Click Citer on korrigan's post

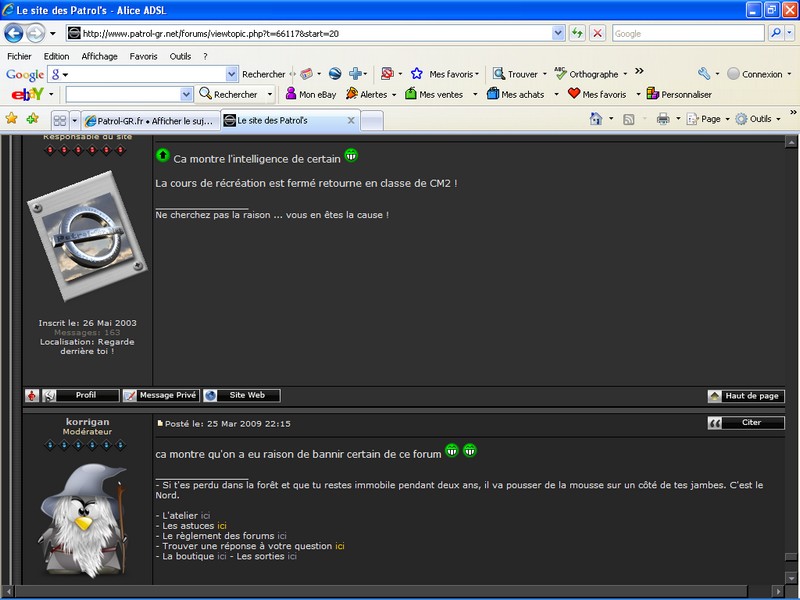pyautogui.click(x=746, y=423)
